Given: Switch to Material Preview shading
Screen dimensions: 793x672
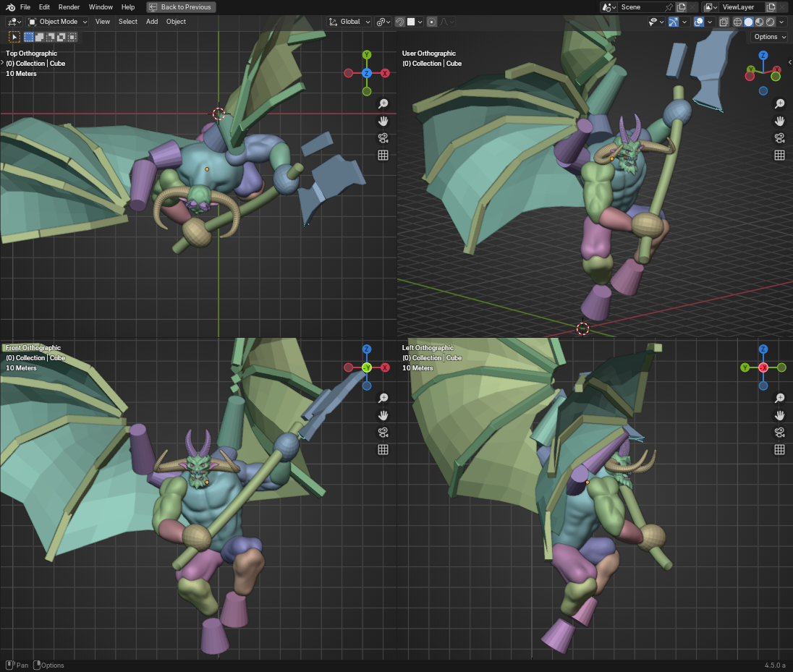Looking at the screenshot, I should pyautogui.click(x=759, y=22).
